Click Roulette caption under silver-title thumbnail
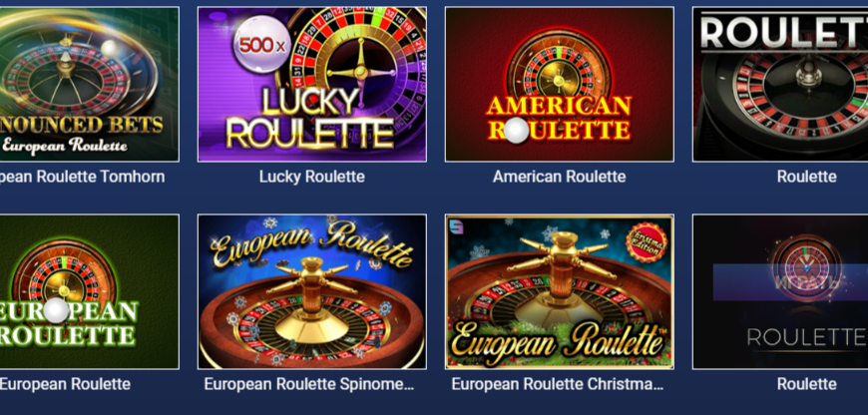Image resolution: width=868 pixels, height=415 pixels. point(806,177)
